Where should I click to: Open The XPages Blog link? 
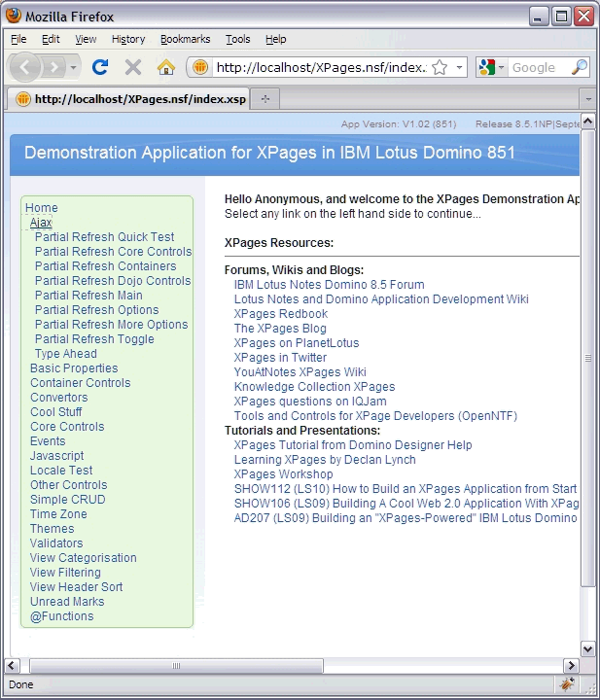280,329
